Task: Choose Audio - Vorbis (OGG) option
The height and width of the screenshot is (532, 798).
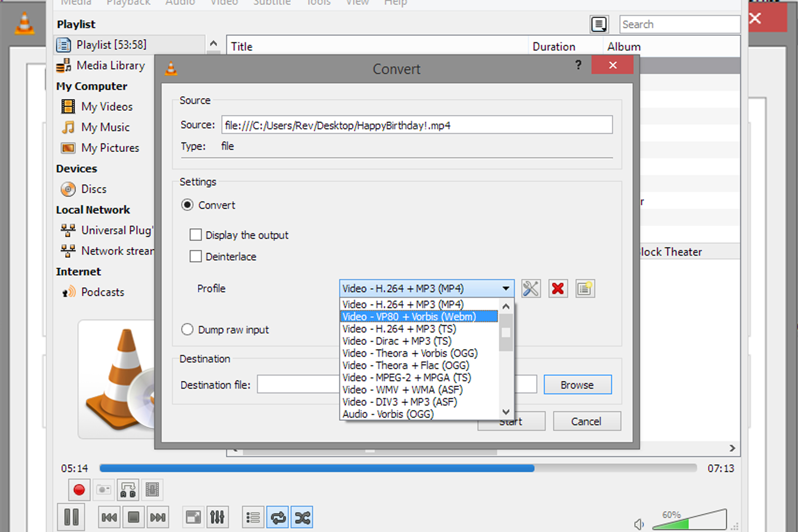Action: (x=419, y=414)
